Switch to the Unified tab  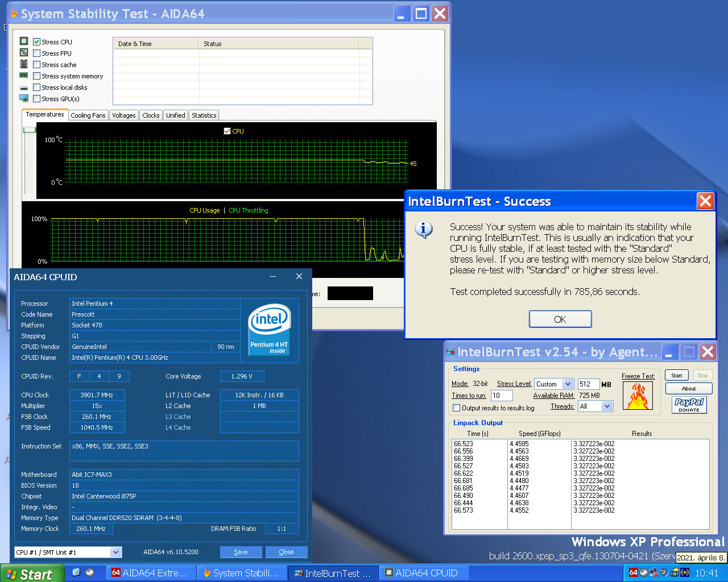pyautogui.click(x=175, y=115)
